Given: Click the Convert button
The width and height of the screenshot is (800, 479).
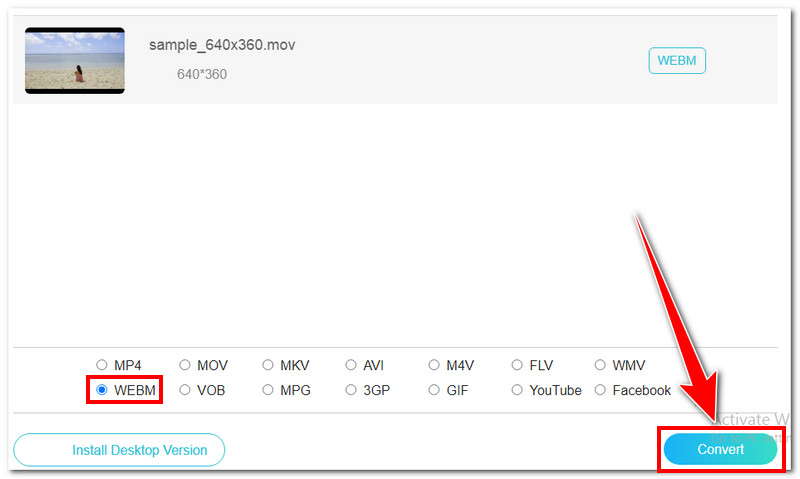Looking at the screenshot, I should (x=719, y=450).
